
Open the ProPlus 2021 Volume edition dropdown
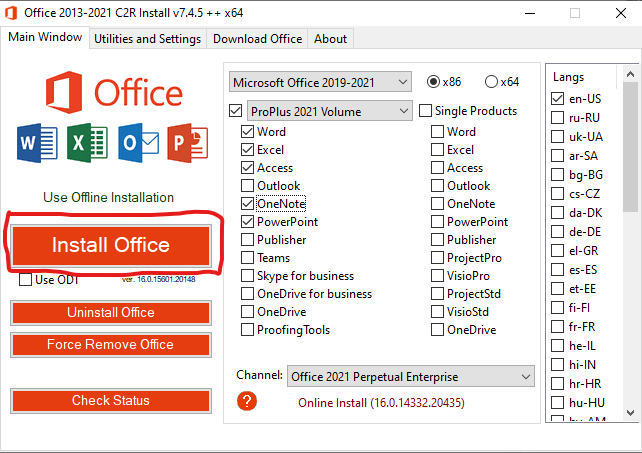pos(330,111)
